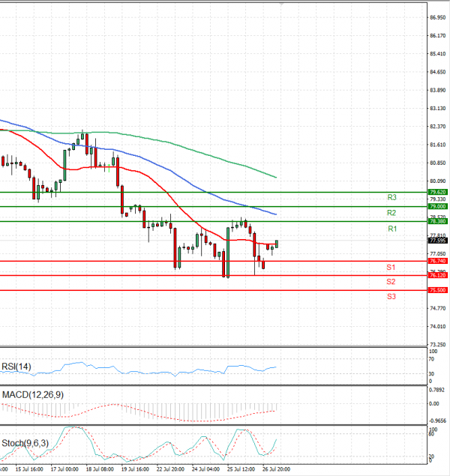The height and width of the screenshot is (476, 450).
Task: Click the S1 support label
Action: pos(391,268)
